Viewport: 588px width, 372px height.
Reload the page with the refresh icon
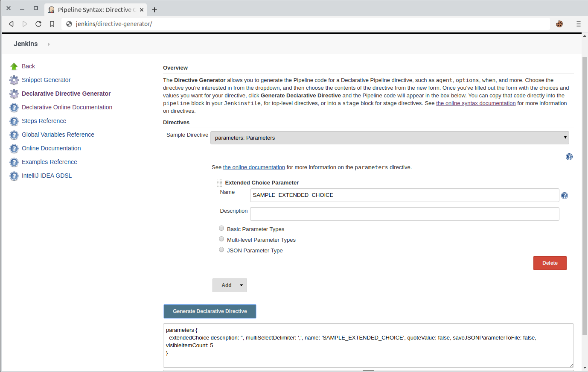(x=38, y=24)
